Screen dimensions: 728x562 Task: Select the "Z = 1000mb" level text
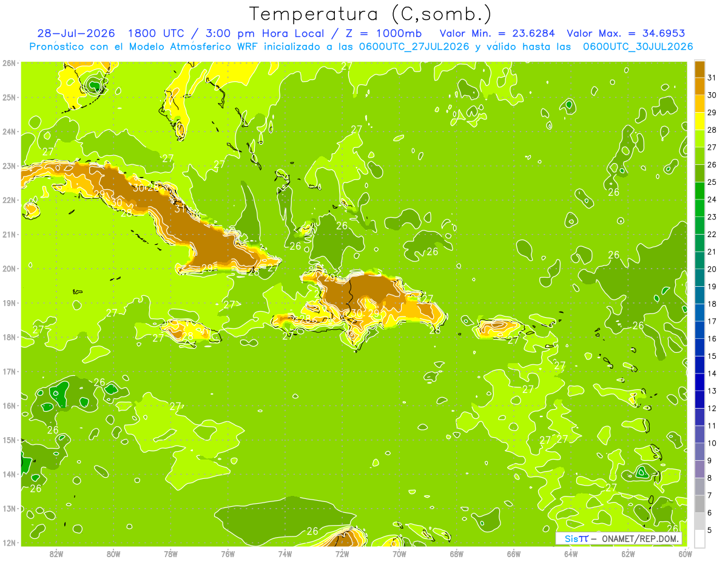383,34
